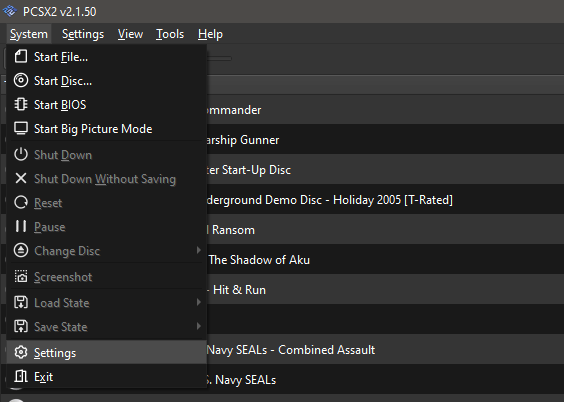Screen dimensions: 564x402
Task: Select the game row ending 'ommander'
Action: pos(385,110)
